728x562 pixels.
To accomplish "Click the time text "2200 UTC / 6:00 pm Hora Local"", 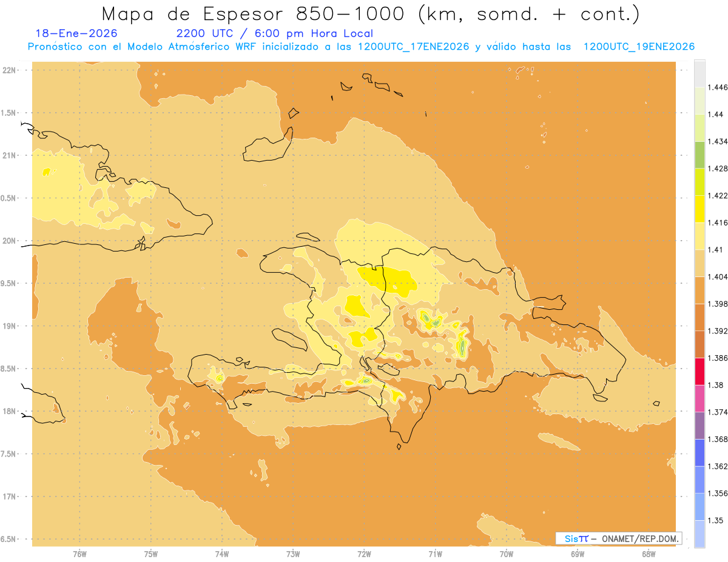I will 275,34.
